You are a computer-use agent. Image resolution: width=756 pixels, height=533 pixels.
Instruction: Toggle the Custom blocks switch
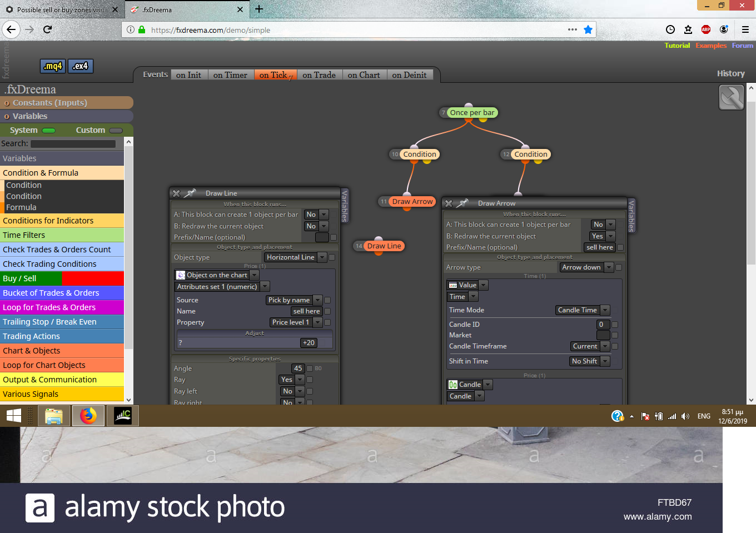[116, 131]
